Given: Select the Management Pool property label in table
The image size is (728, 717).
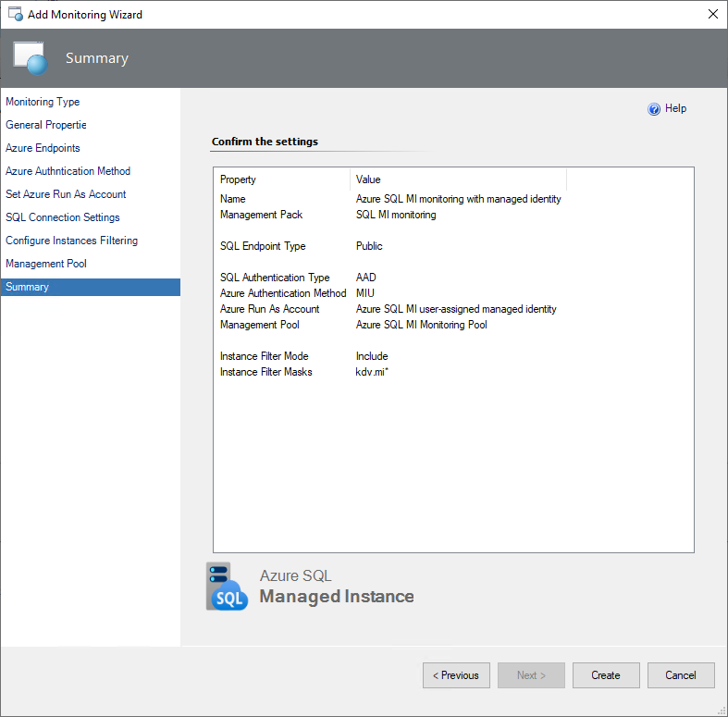Looking at the screenshot, I should coord(260,325).
